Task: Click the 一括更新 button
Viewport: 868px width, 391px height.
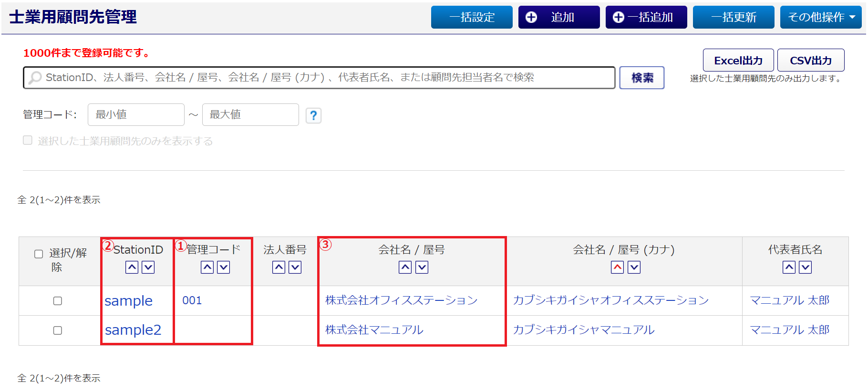Action: pyautogui.click(x=734, y=17)
